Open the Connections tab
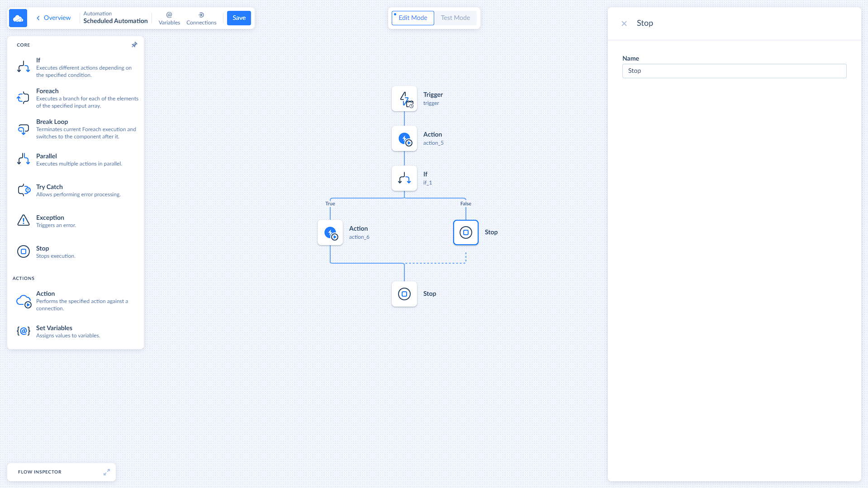This screenshot has width=868, height=488. pos(201,18)
